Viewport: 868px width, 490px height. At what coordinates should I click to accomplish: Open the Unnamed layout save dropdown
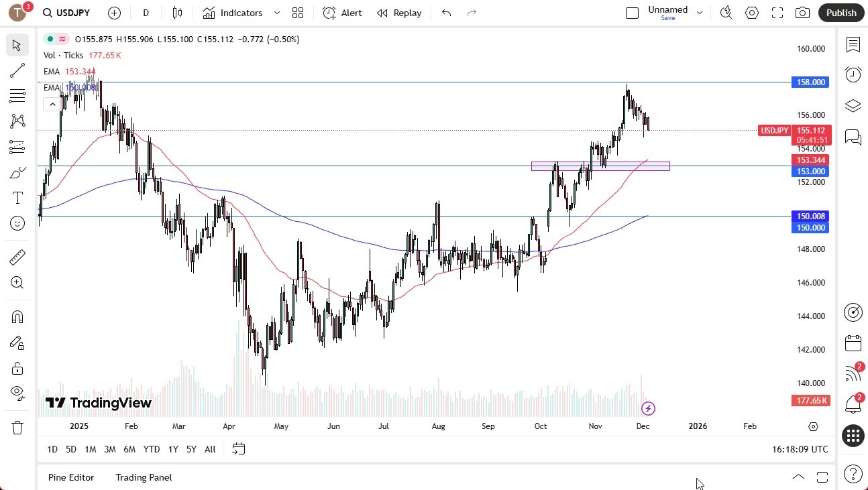(700, 12)
